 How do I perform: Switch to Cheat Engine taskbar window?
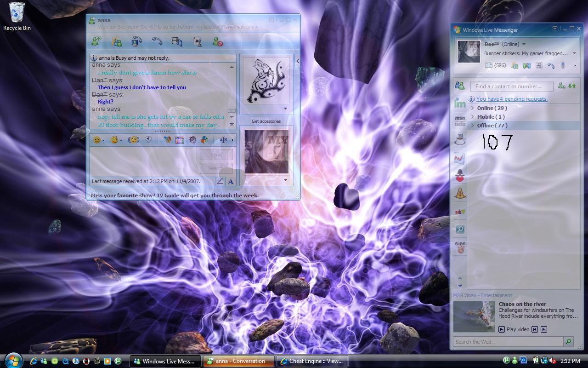(x=312, y=361)
